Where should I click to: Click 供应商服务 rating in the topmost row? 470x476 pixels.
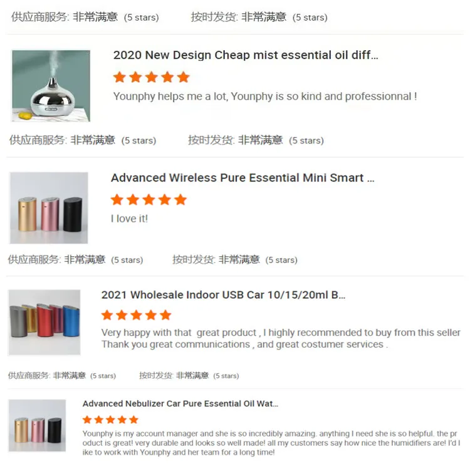pos(85,17)
